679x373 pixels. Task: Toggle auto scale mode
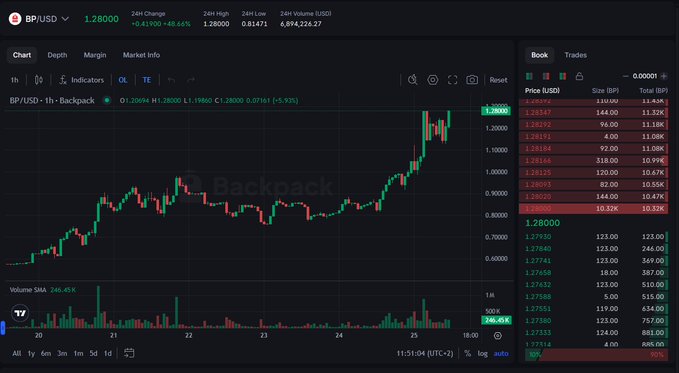501,354
